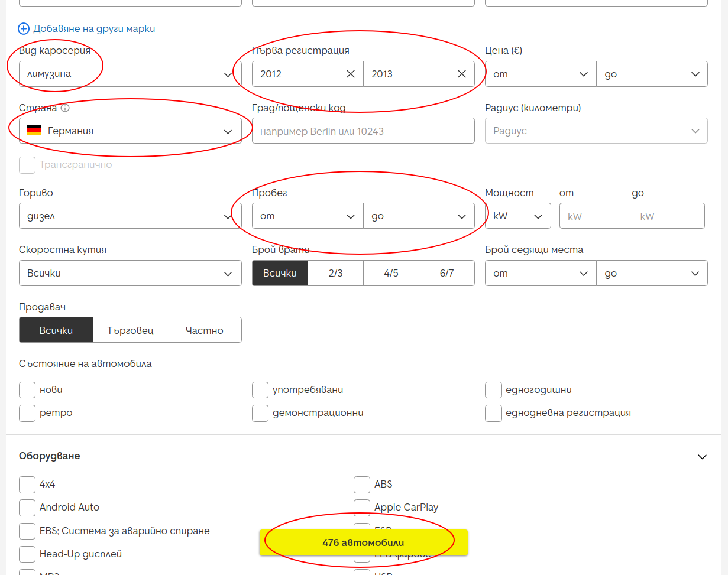This screenshot has height=575, width=728.
Task: Select the 4/5 doors option
Action: [391, 274]
